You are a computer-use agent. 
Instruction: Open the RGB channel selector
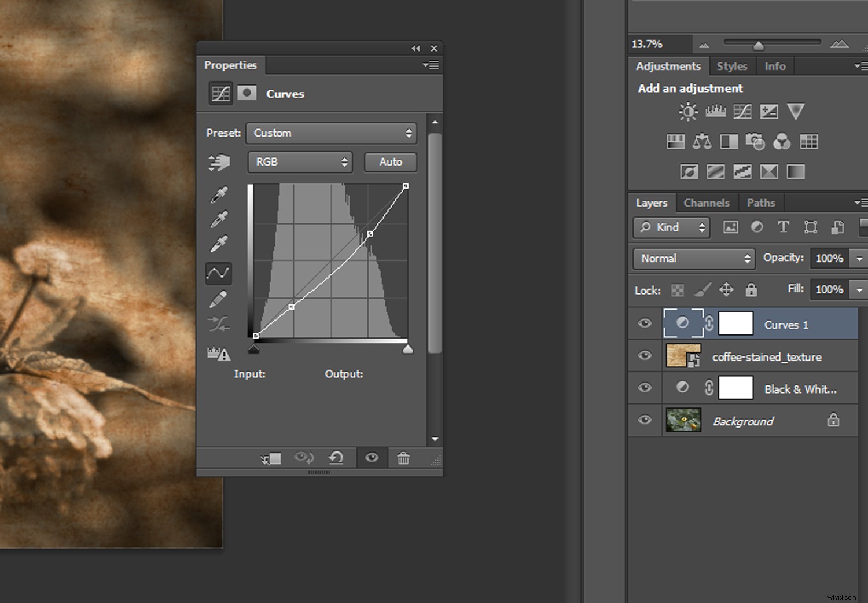[x=300, y=162]
